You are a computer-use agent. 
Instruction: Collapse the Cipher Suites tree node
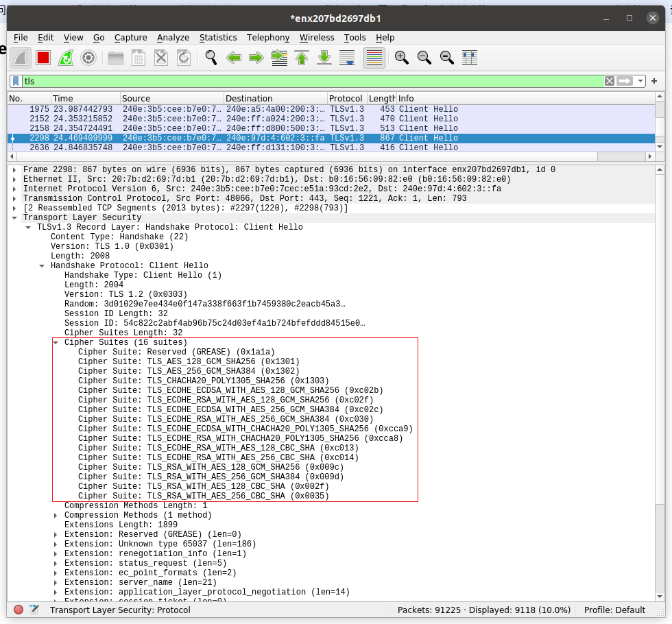pos(56,342)
